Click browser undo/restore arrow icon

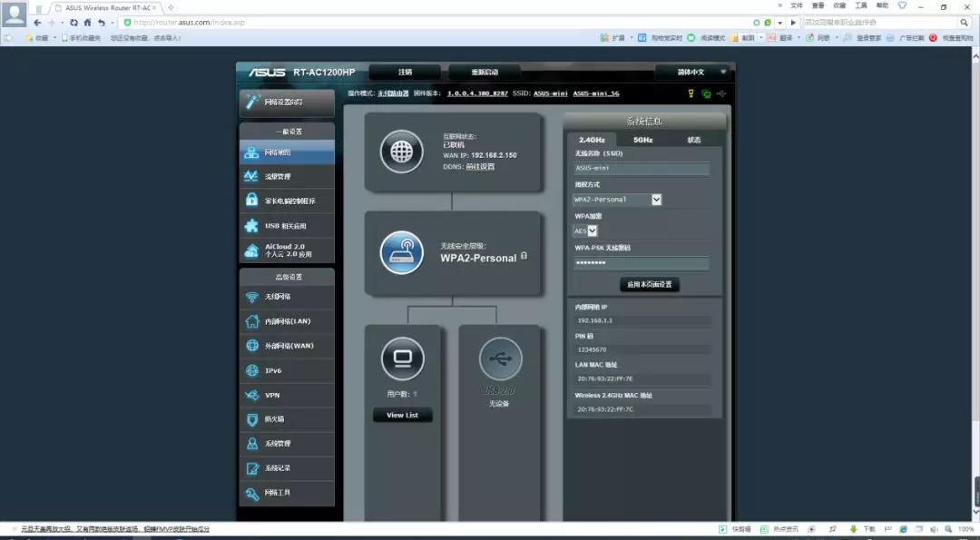[x=102, y=23]
